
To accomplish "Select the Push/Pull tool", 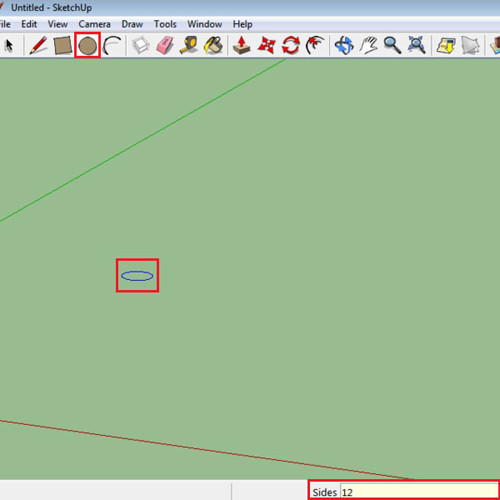I will click(242, 45).
